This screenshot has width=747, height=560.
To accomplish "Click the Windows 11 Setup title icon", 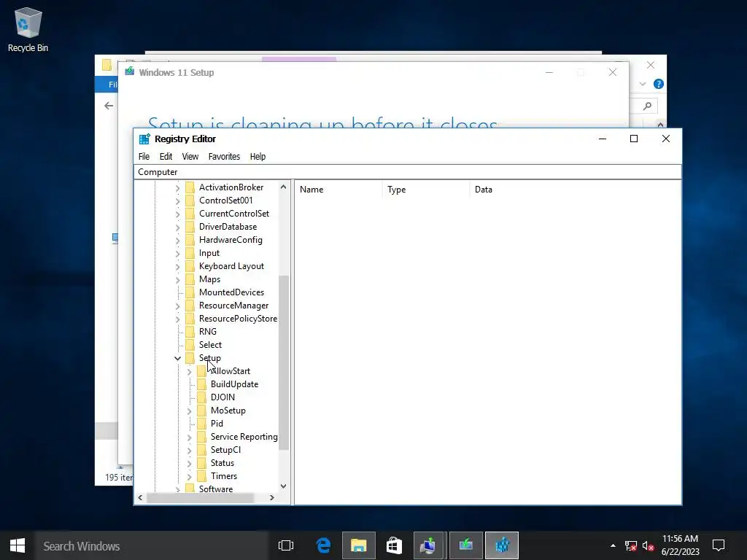I will [x=130, y=72].
